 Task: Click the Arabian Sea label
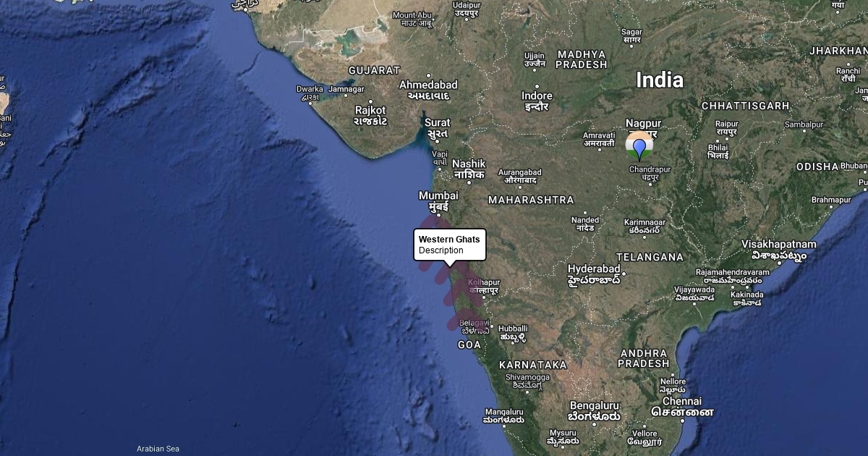click(158, 449)
